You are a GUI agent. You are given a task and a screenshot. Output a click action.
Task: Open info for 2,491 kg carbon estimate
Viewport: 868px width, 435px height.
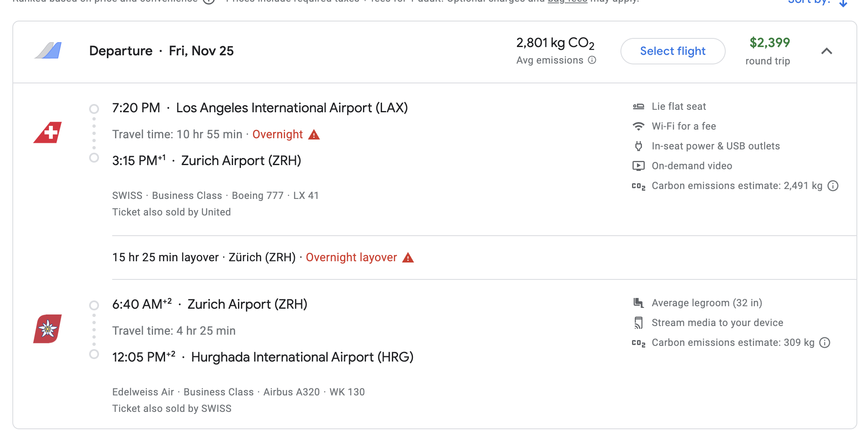coord(833,186)
